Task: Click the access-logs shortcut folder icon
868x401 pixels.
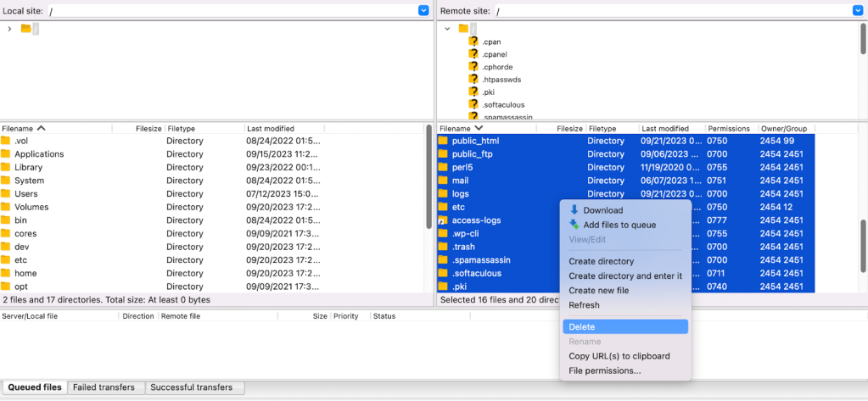Action: (443, 220)
